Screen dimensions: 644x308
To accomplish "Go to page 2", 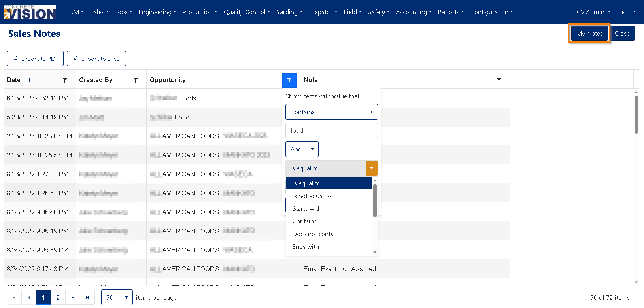I will [58, 297].
